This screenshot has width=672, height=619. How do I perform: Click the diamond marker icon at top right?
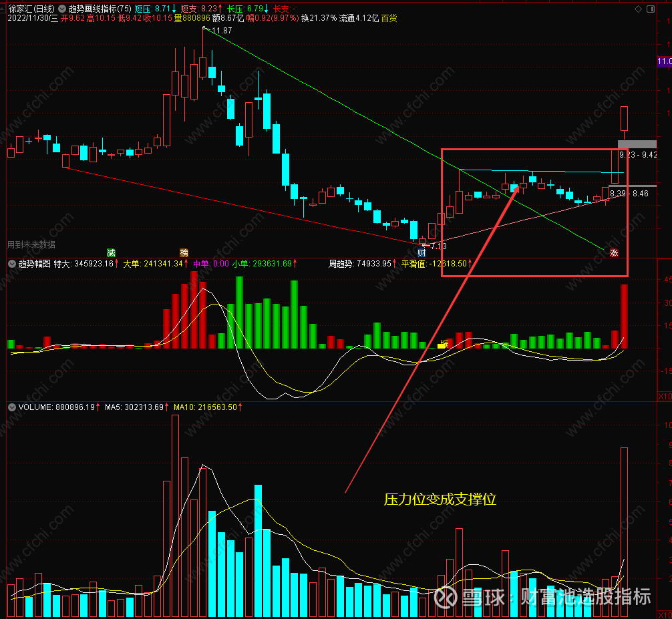tap(638, 9)
